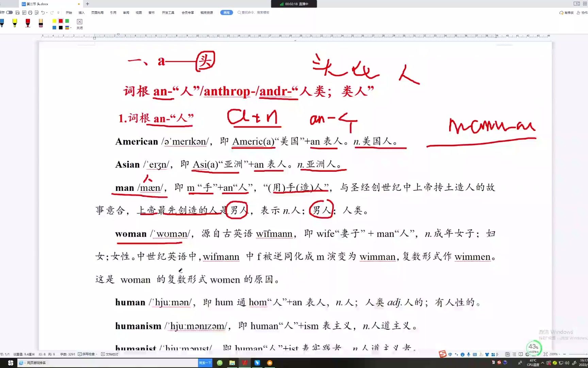Click the fit-page zoom icon
This screenshot has height=368, width=588.
tap(545, 354)
